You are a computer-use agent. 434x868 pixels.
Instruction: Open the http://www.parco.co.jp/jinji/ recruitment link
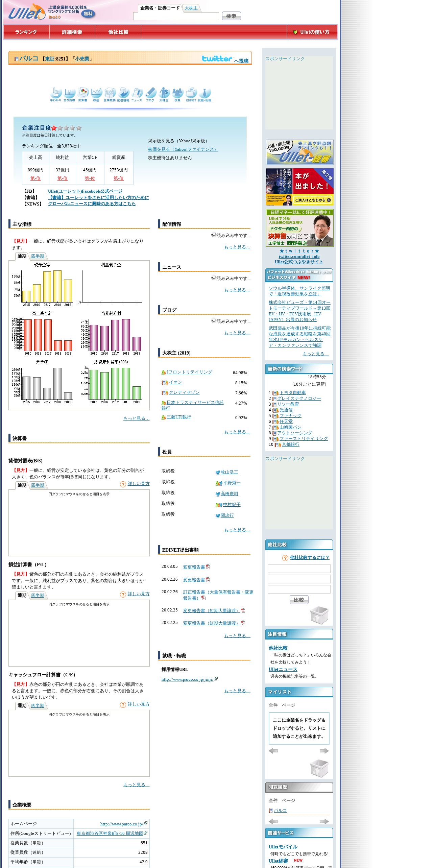pyautogui.click(x=187, y=679)
